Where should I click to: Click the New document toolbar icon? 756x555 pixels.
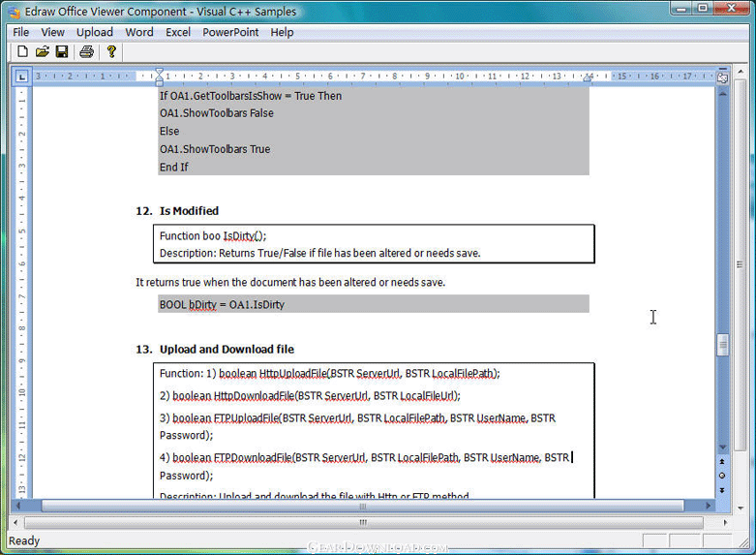22,51
